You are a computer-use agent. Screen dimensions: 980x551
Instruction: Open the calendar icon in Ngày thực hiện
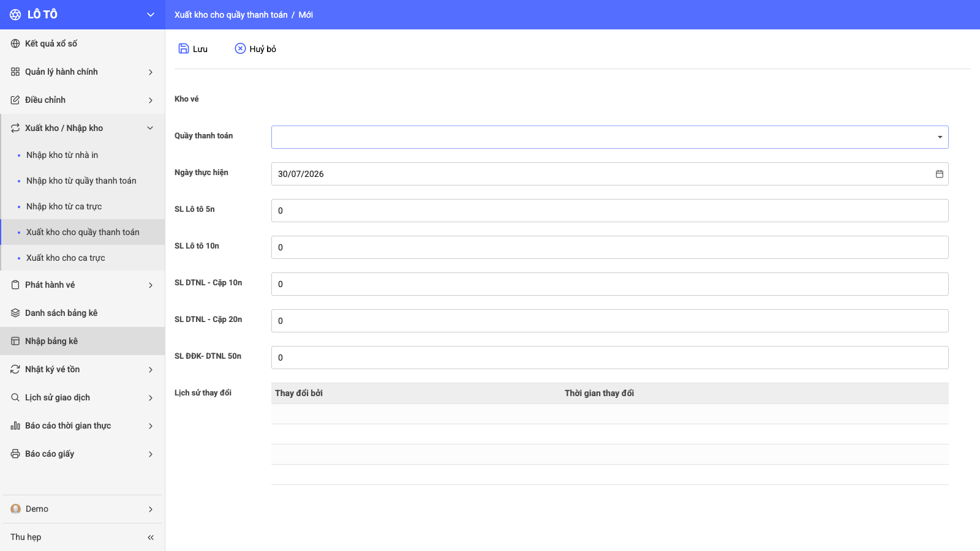tap(940, 174)
